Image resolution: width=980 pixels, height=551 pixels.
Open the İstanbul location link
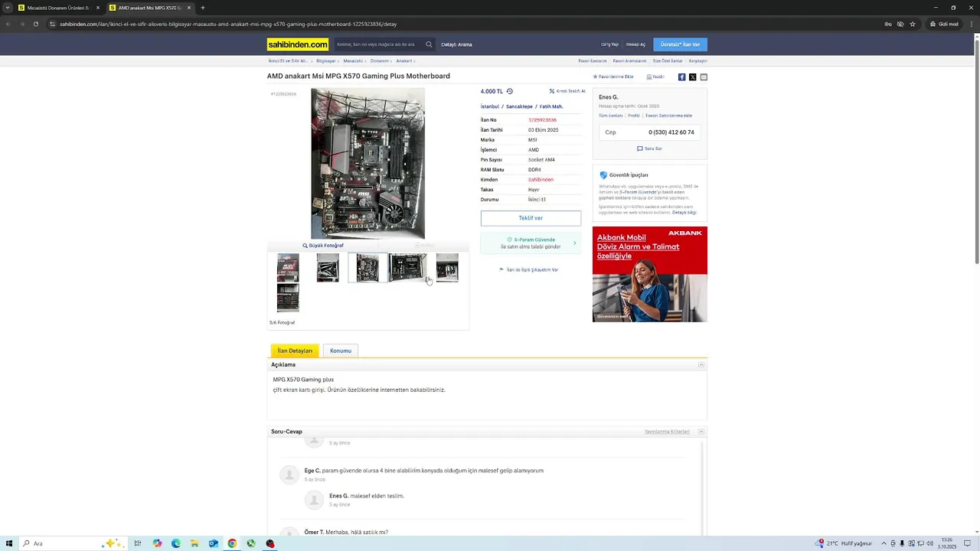490,106
